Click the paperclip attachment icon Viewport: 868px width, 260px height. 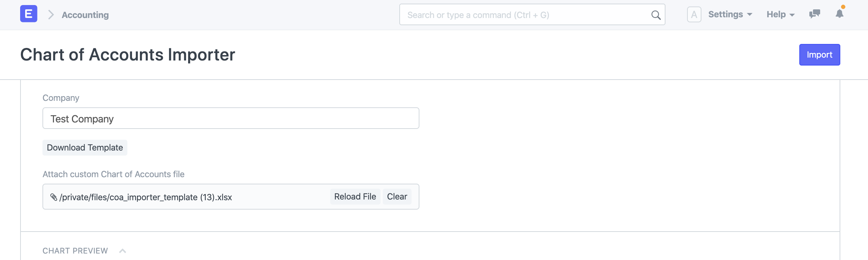pos(54,197)
